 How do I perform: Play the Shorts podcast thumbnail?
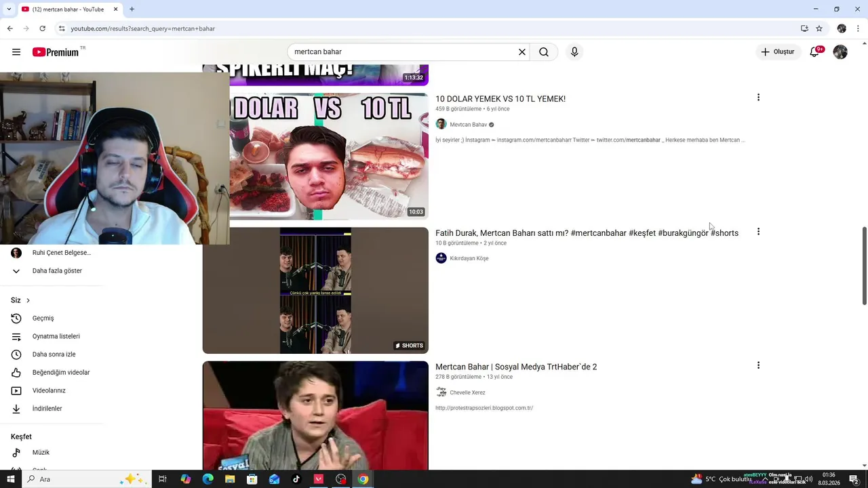(x=315, y=290)
